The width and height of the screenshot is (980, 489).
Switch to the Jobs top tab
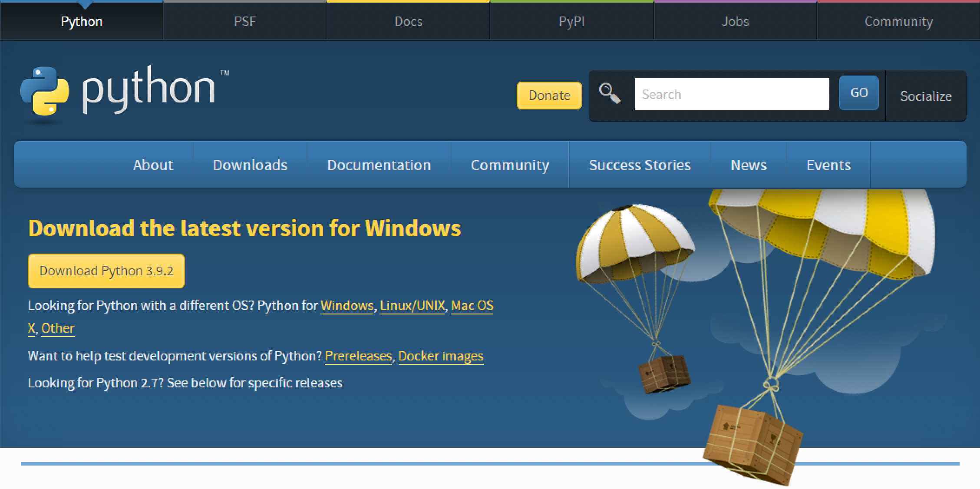735,21
